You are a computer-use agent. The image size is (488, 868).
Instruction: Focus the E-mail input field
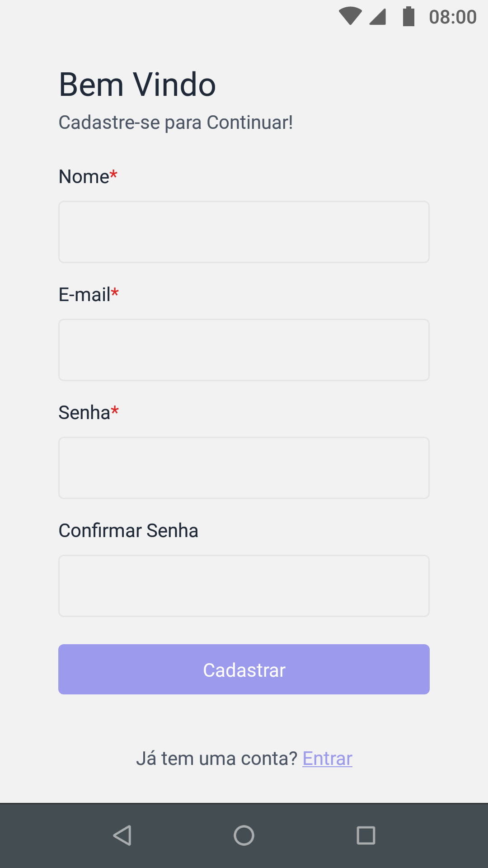point(244,350)
